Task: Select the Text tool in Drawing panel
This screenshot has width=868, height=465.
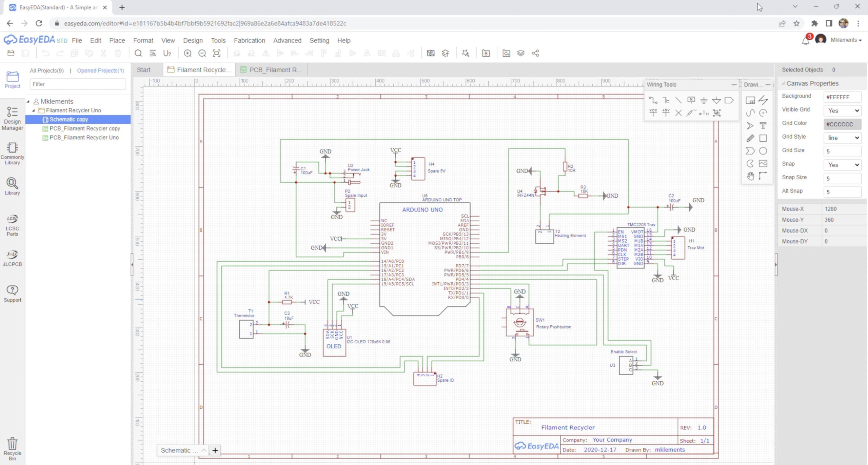Action: [x=763, y=125]
